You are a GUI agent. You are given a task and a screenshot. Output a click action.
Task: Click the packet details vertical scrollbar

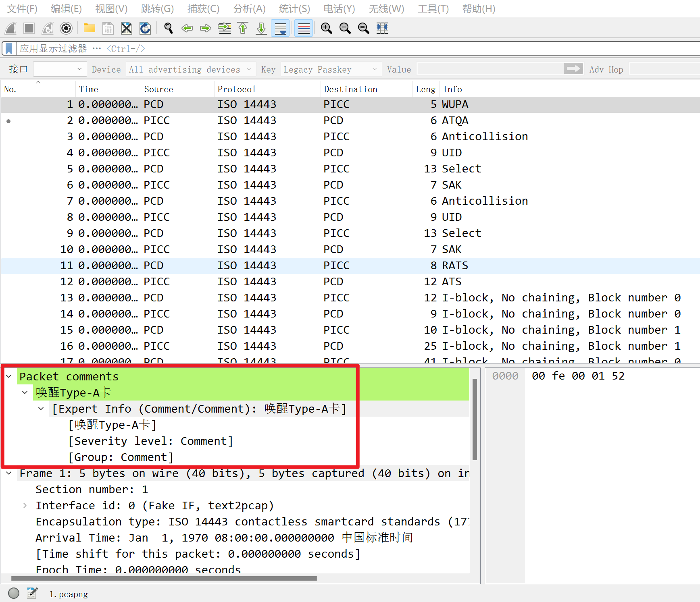(x=475, y=419)
